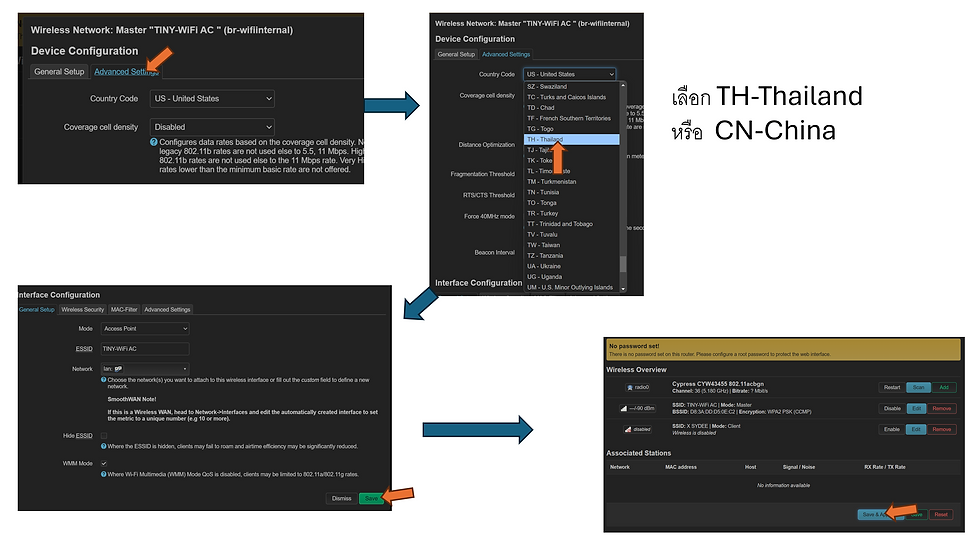Viewport: 973px width, 541px height.
Task: Click the Save & Apply button
Action: pos(880,514)
